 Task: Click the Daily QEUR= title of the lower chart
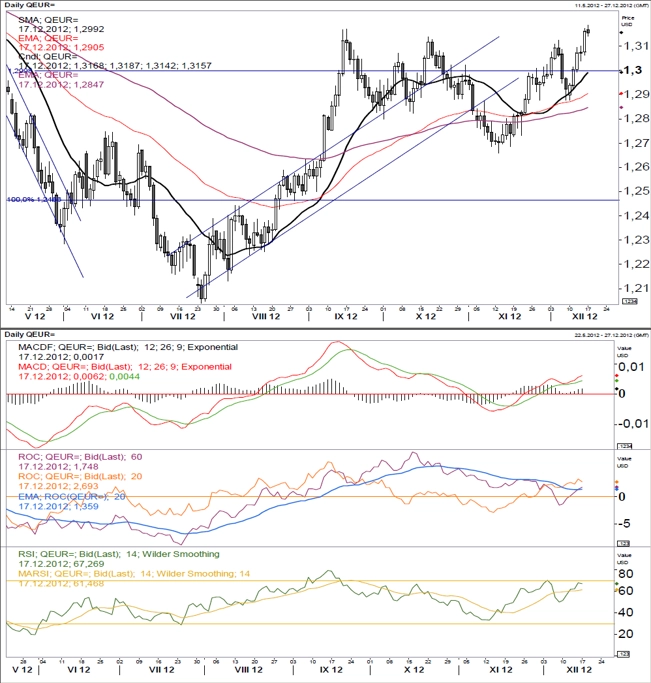[30, 334]
